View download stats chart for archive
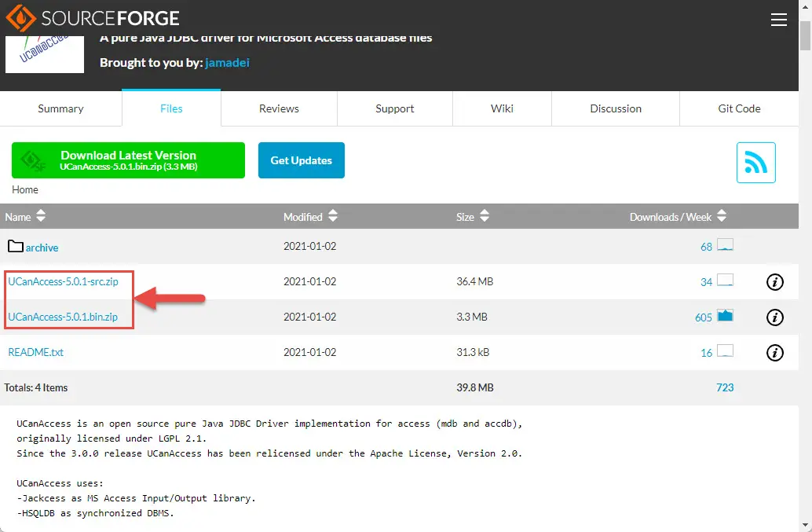The width and height of the screenshot is (812, 532). point(724,247)
